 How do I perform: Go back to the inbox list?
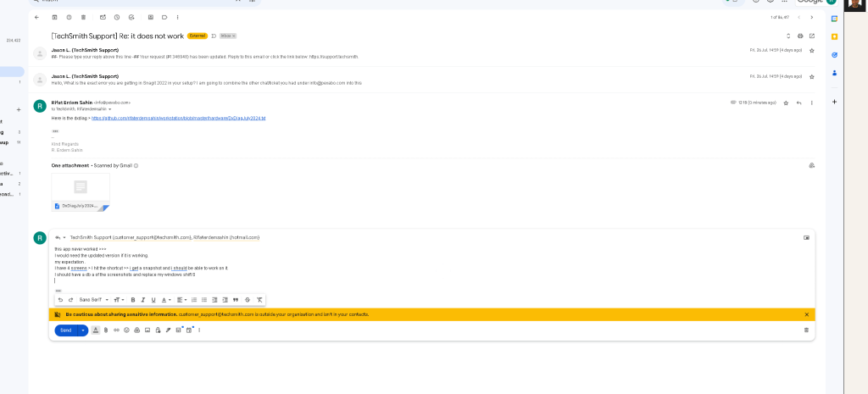pos(36,17)
